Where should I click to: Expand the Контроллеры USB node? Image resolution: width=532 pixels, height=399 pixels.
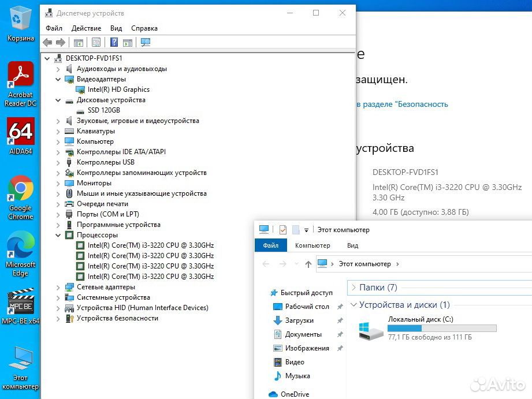[x=58, y=162]
